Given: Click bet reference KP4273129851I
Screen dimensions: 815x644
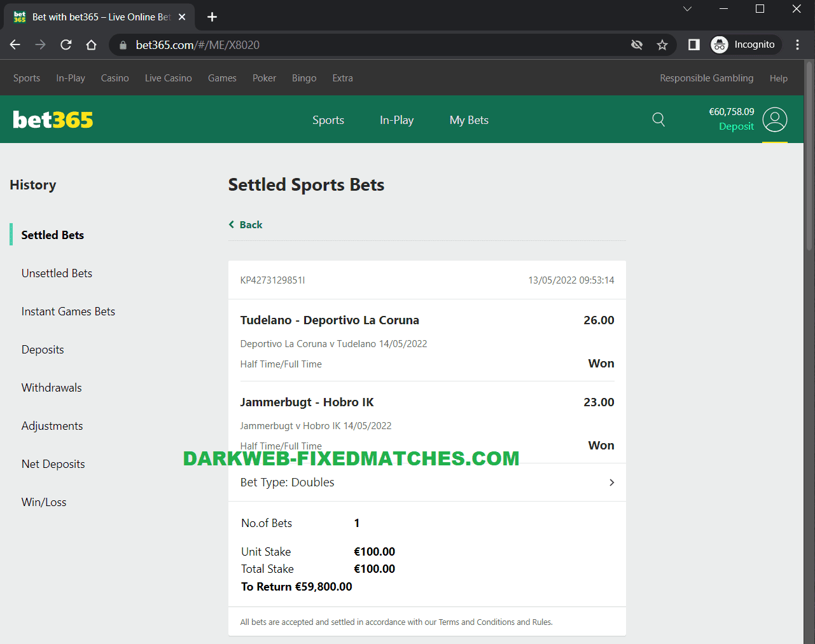Looking at the screenshot, I should 272,280.
